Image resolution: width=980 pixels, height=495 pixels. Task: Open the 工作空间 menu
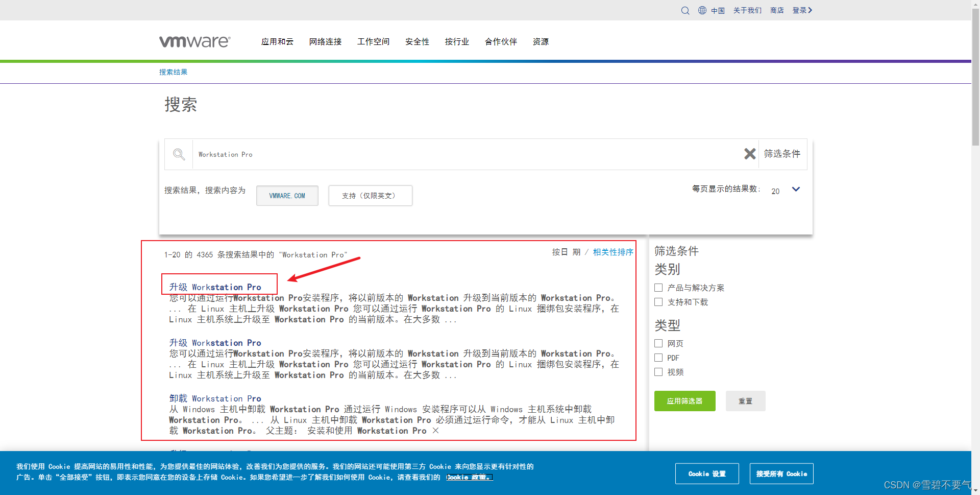(373, 42)
